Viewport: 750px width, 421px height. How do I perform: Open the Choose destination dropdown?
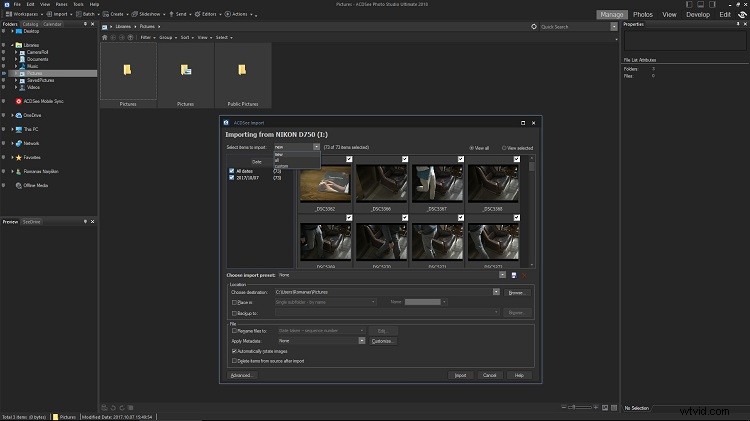(x=496, y=292)
